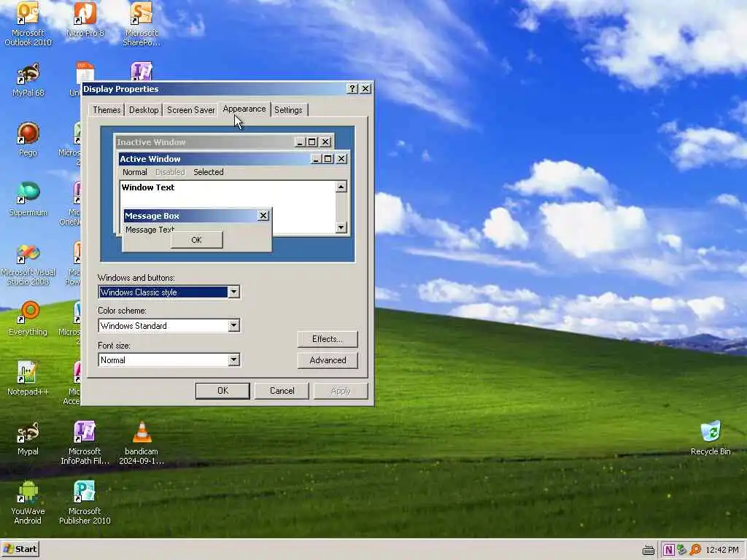
Task: Click the Safely Remove Hardware tray icon
Action: pos(682,550)
